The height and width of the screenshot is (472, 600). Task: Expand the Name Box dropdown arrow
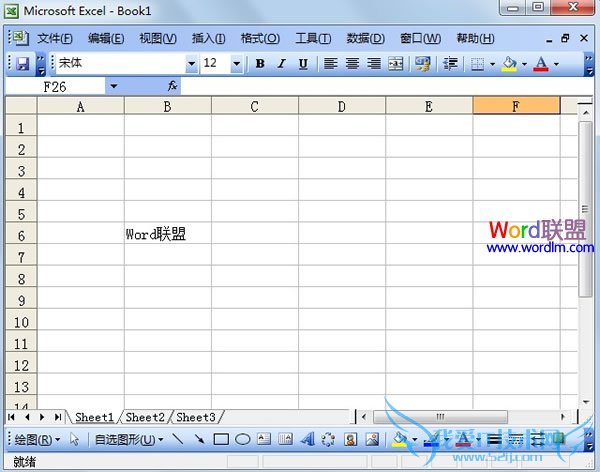[114, 86]
